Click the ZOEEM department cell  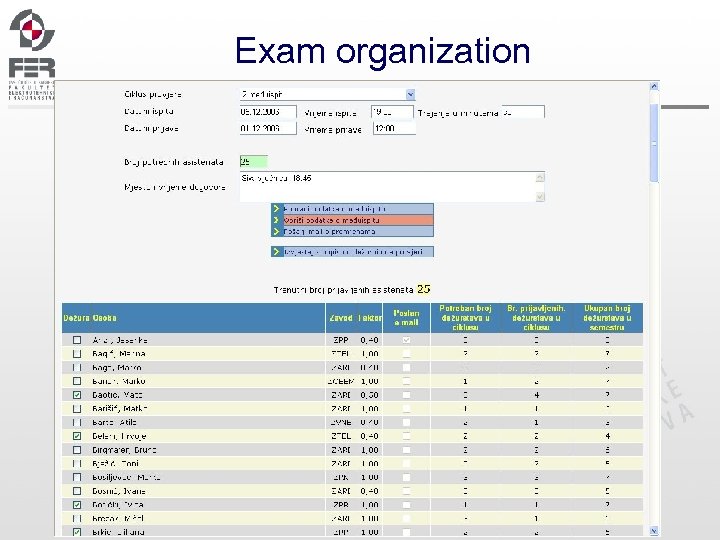pyautogui.click(x=341, y=381)
